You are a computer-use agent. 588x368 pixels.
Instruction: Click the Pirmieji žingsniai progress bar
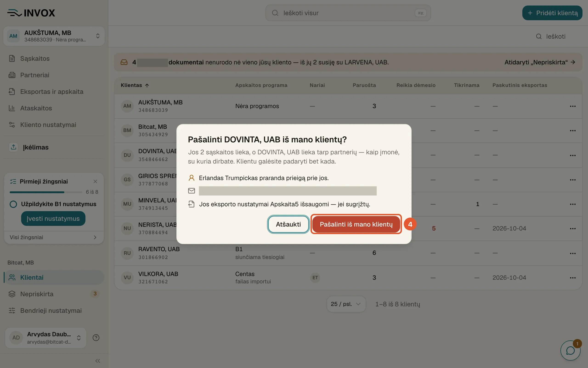click(46, 192)
